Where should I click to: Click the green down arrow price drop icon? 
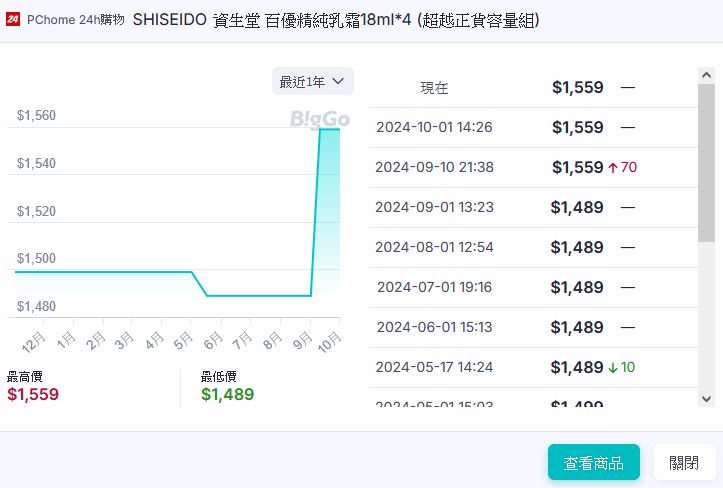612,368
